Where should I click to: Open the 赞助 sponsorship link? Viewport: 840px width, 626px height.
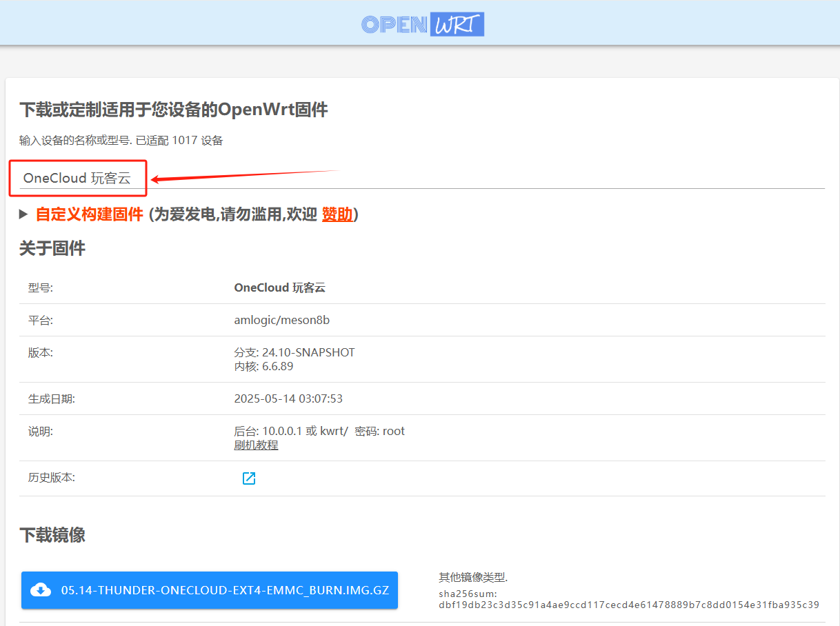click(x=337, y=214)
